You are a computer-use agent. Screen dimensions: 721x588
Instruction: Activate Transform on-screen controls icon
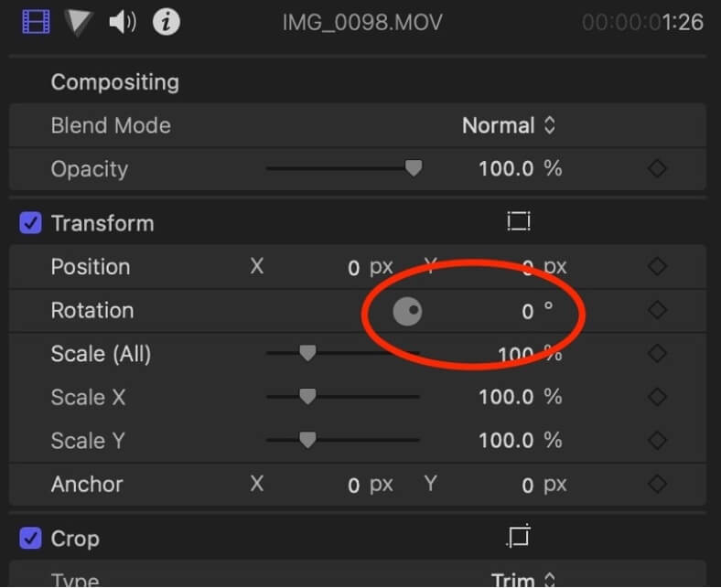[x=518, y=222]
